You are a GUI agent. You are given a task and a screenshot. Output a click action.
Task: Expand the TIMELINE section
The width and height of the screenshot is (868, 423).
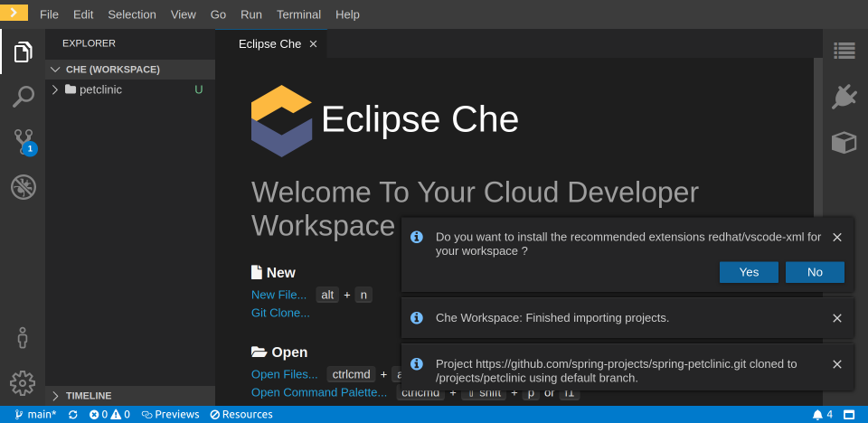(x=130, y=395)
